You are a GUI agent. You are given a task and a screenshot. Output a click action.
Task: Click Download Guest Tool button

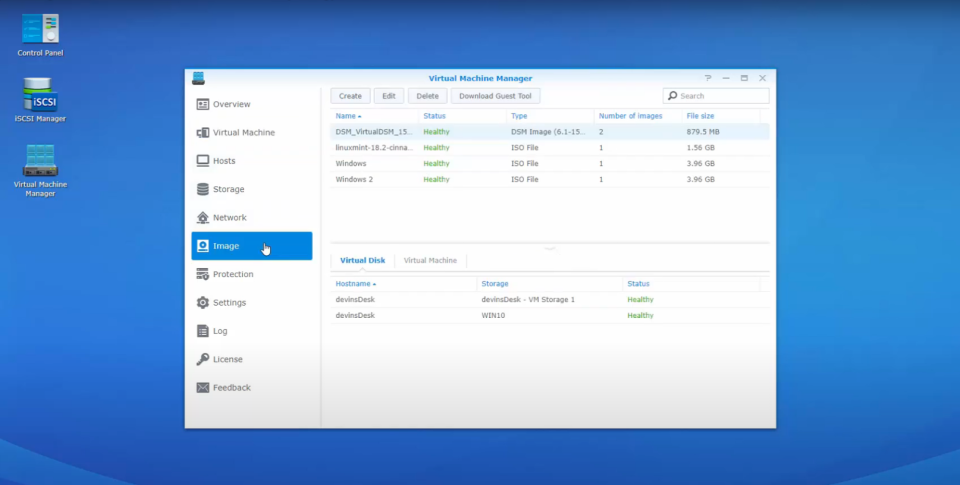[x=495, y=96]
